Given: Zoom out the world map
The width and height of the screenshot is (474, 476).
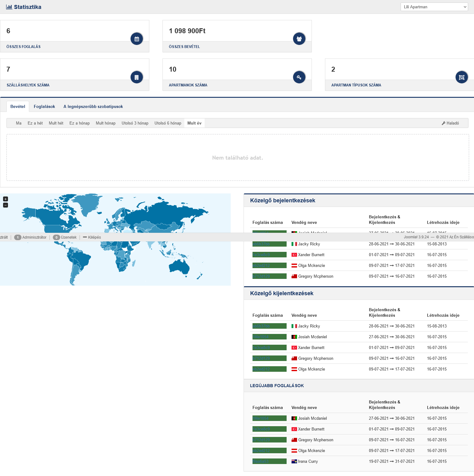Looking at the screenshot, I should (x=6, y=205).
